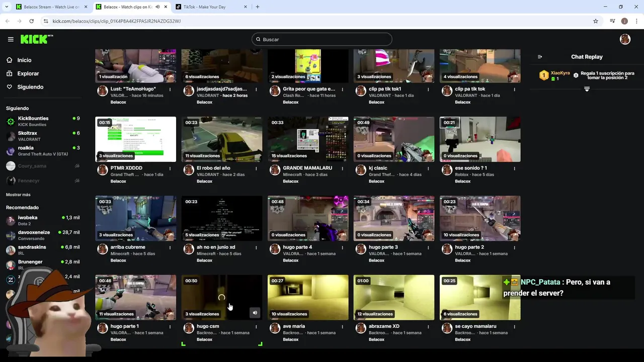Screen dimensions: 644x362
Task: Play abrazame XD clip thumbnail
Action: (x=394, y=297)
